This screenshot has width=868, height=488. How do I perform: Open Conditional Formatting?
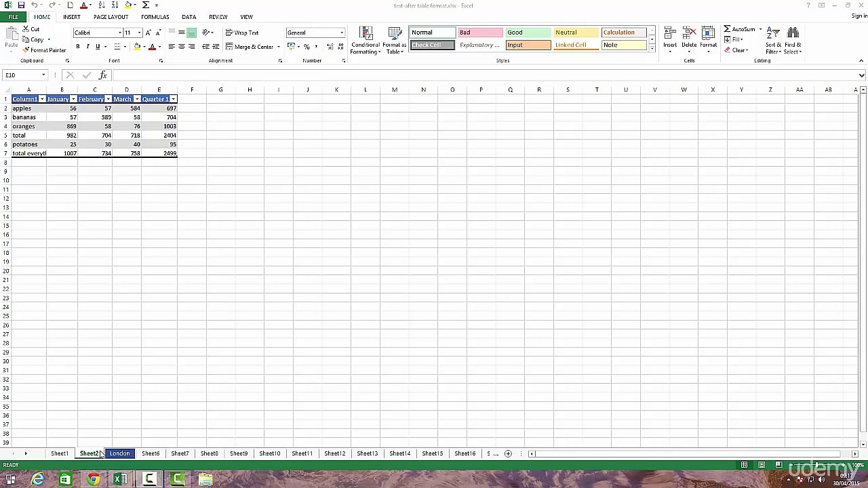(366, 41)
